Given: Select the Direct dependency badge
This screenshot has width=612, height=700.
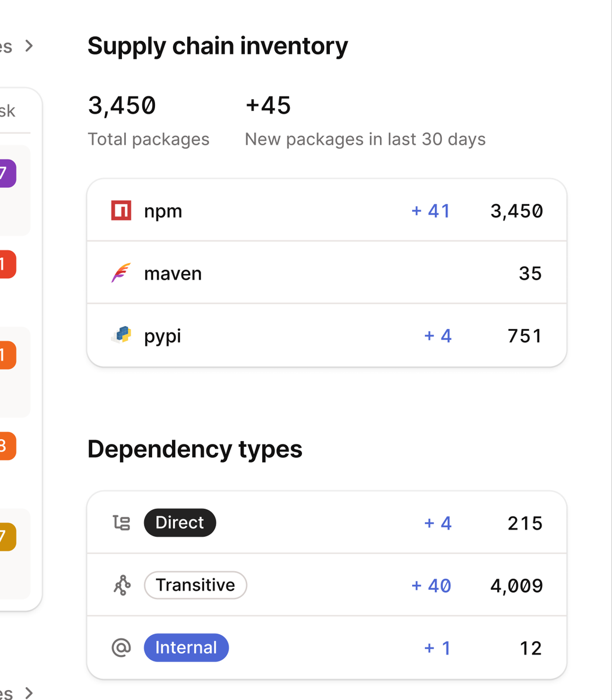Looking at the screenshot, I should coord(180,523).
